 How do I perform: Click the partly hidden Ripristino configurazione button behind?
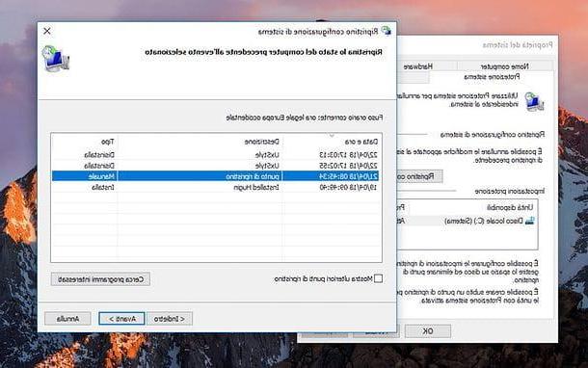pos(419,176)
